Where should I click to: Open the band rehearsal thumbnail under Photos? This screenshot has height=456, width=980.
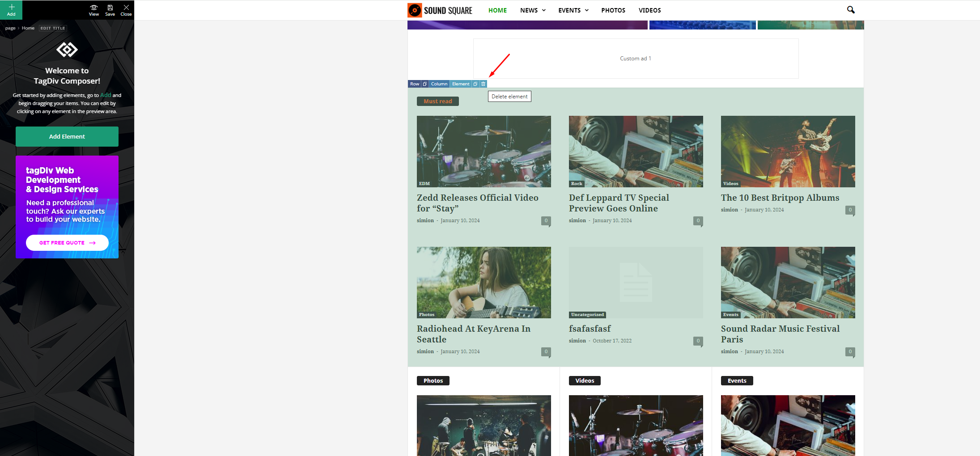(x=484, y=426)
